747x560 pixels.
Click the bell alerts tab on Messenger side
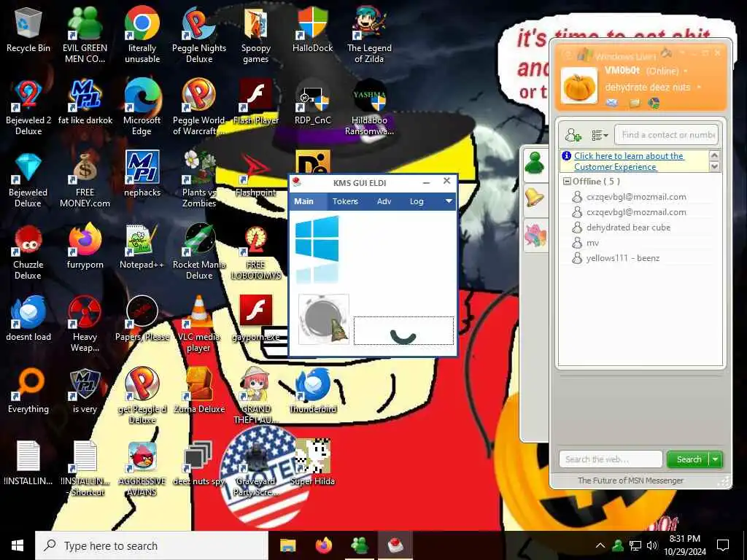click(535, 199)
